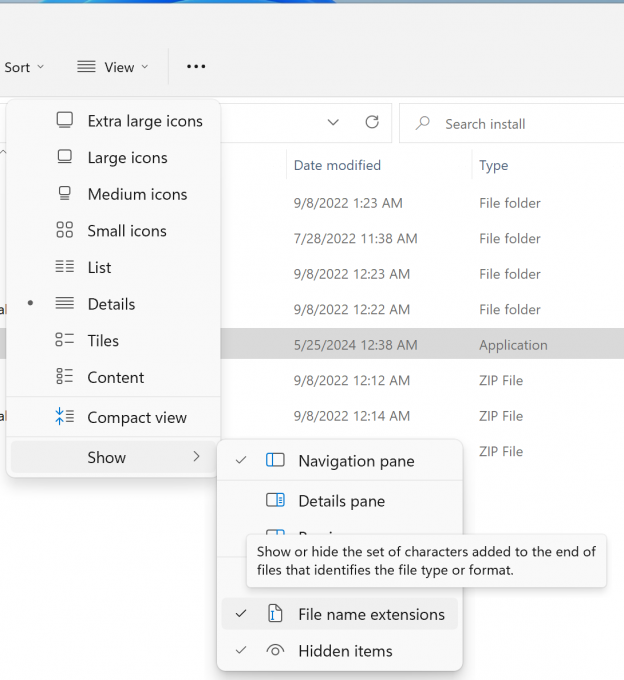This screenshot has width=624, height=680.
Task: Expand the Show submenu
Action: click(x=113, y=457)
